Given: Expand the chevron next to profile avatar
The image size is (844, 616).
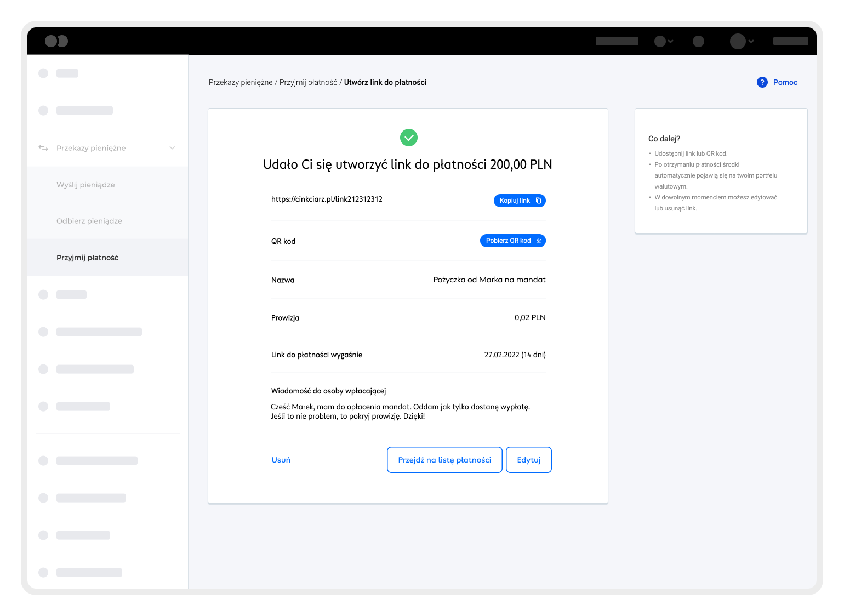Looking at the screenshot, I should click(751, 41).
